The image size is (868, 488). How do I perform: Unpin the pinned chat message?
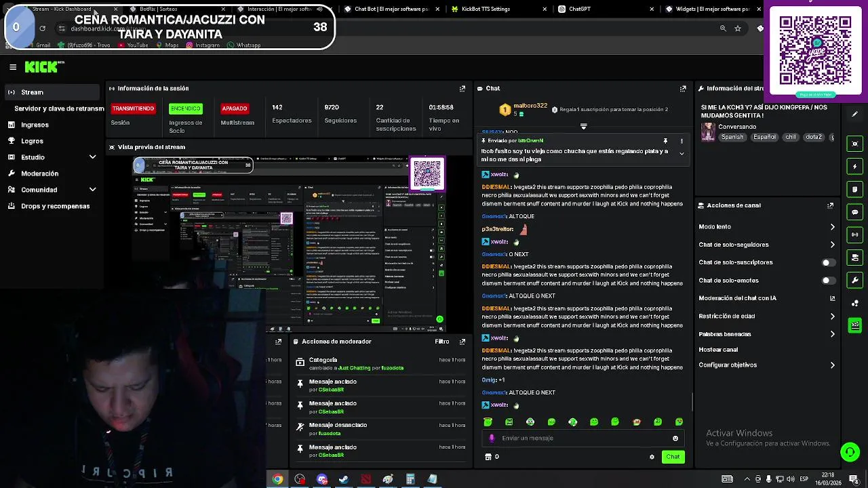coord(665,141)
